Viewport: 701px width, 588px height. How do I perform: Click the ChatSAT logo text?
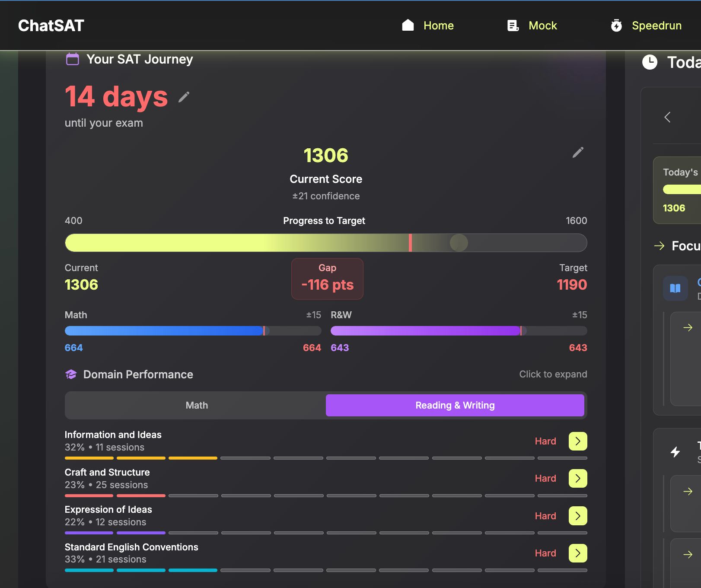click(51, 26)
